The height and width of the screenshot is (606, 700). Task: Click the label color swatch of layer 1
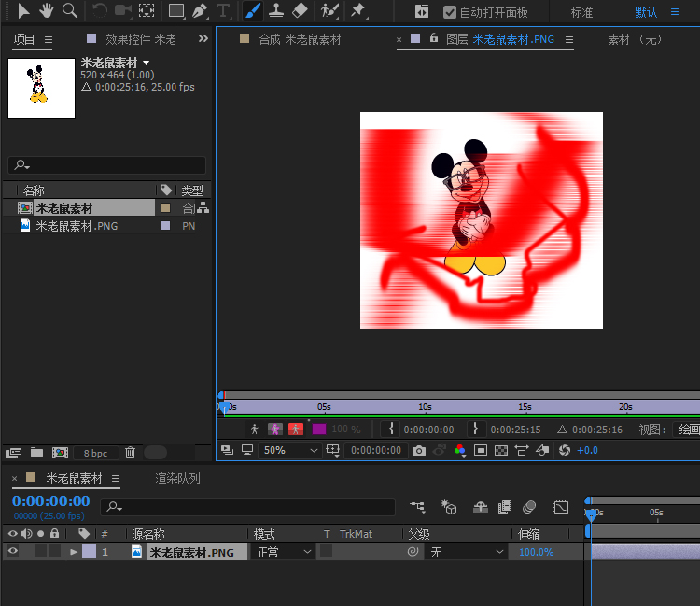pos(89,552)
